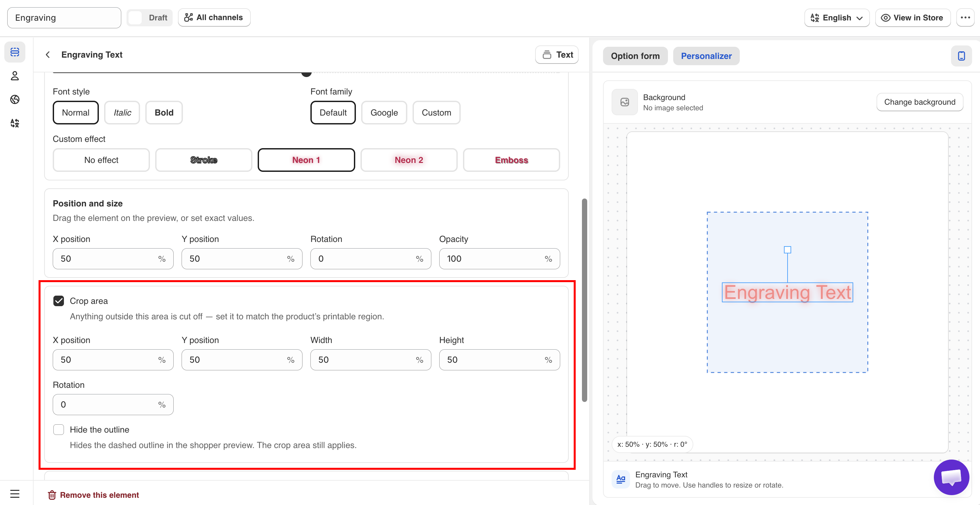The image size is (980, 505).
Task: Select the Engraving Text element in preview
Action: click(x=787, y=293)
